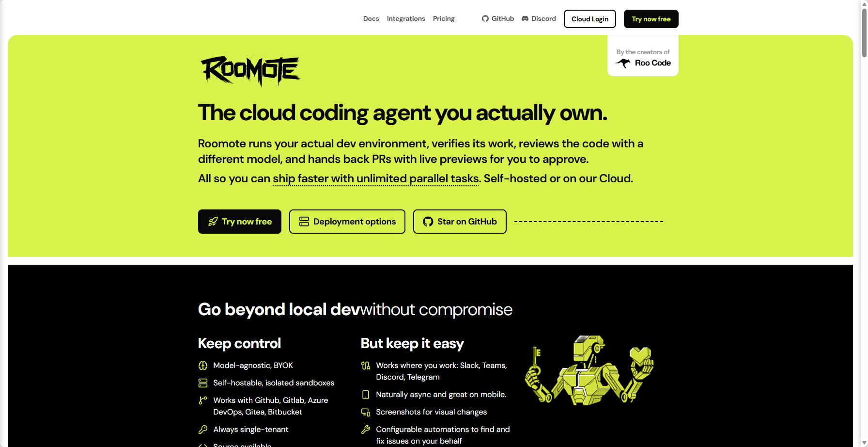Screen dimensions: 868x447
Task: Click the Roomote graffiti logo
Action: click(x=250, y=71)
